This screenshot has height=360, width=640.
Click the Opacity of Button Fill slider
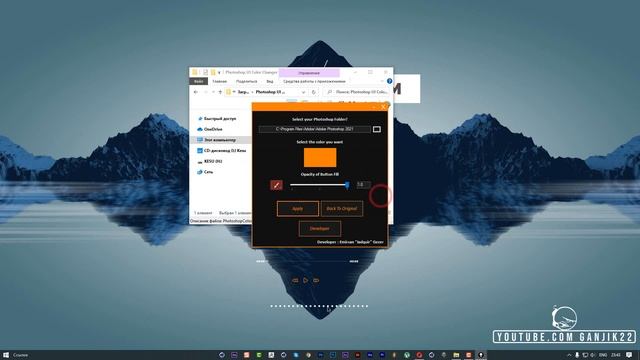click(319, 185)
